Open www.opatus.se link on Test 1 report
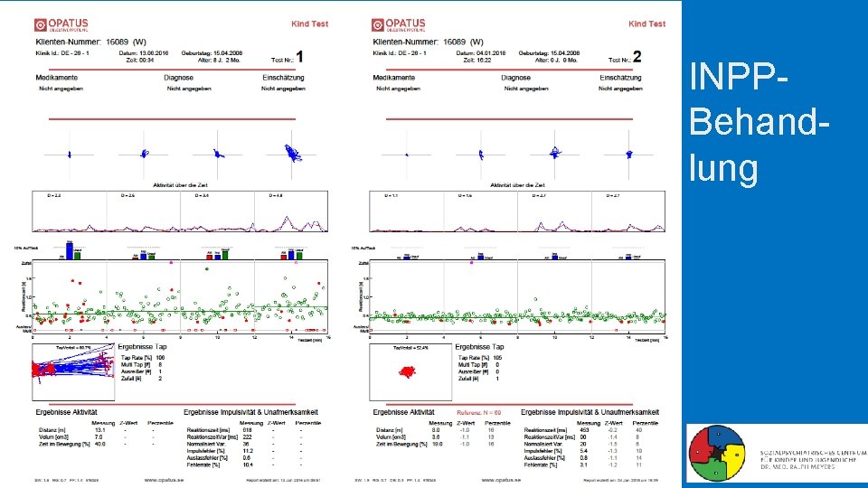 164,480
